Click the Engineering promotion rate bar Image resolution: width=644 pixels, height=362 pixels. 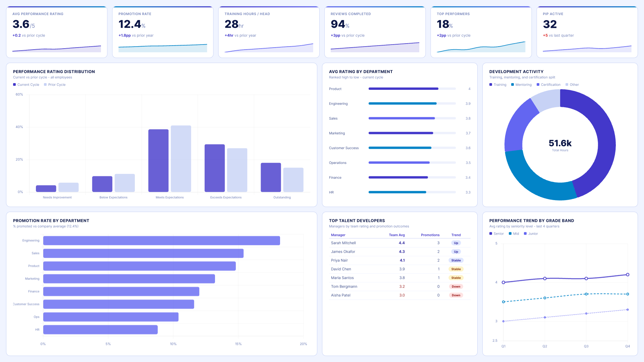tap(162, 241)
